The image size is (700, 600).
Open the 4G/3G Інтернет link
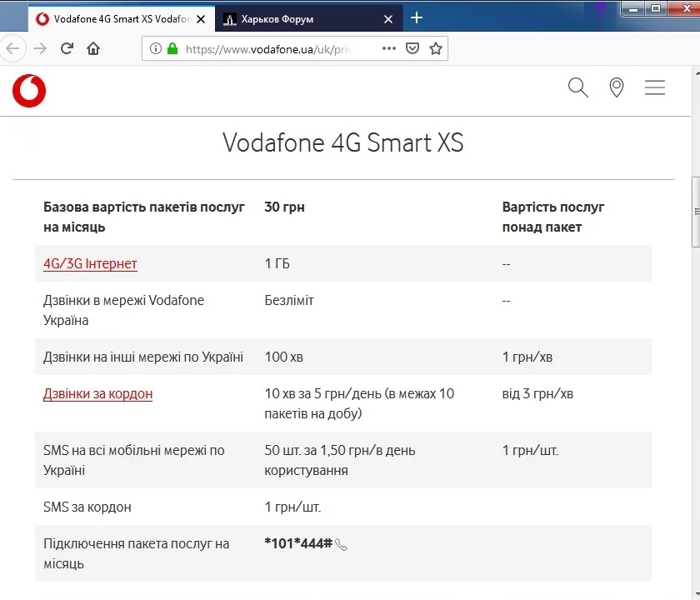pyautogui.click(x=90, y=263)
